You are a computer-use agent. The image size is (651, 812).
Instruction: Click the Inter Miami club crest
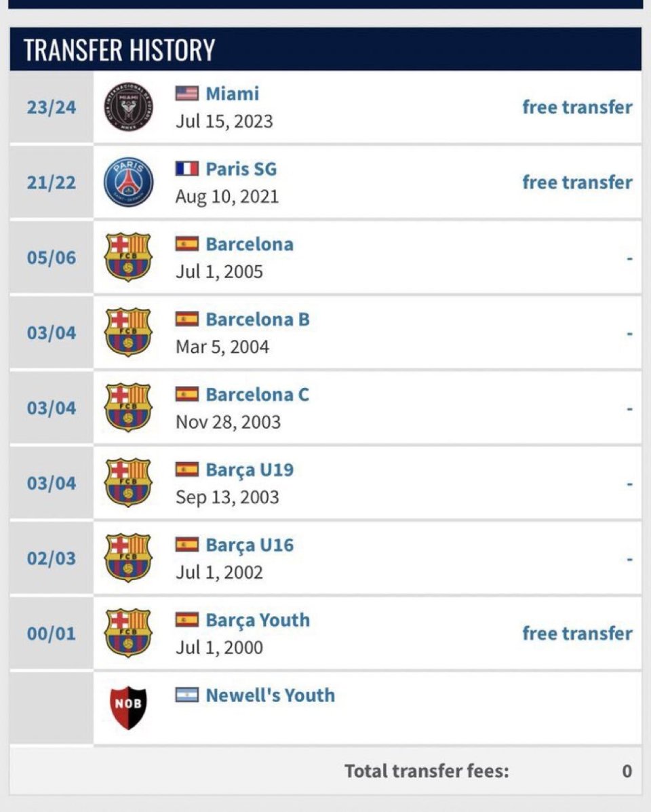coord(128,107)
